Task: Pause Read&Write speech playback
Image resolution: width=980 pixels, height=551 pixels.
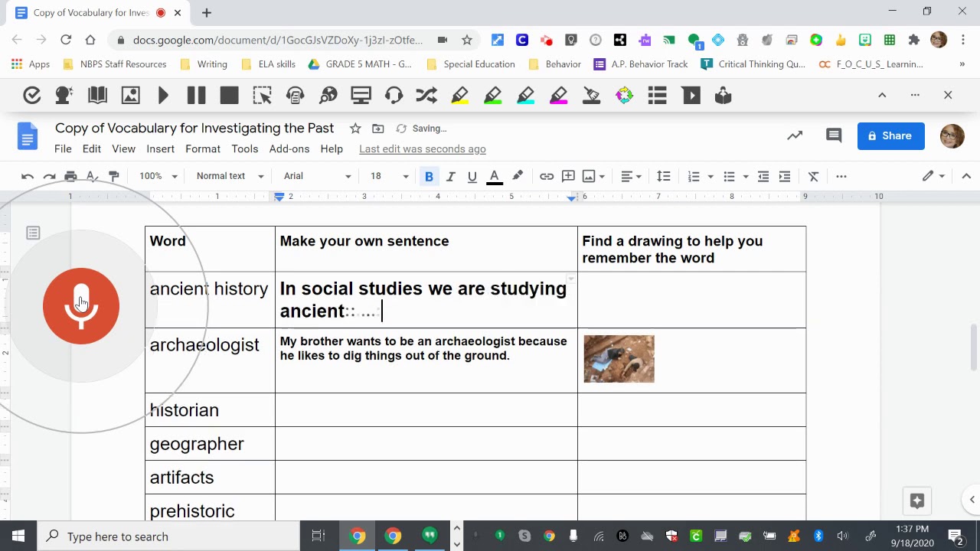Action: 196,96
